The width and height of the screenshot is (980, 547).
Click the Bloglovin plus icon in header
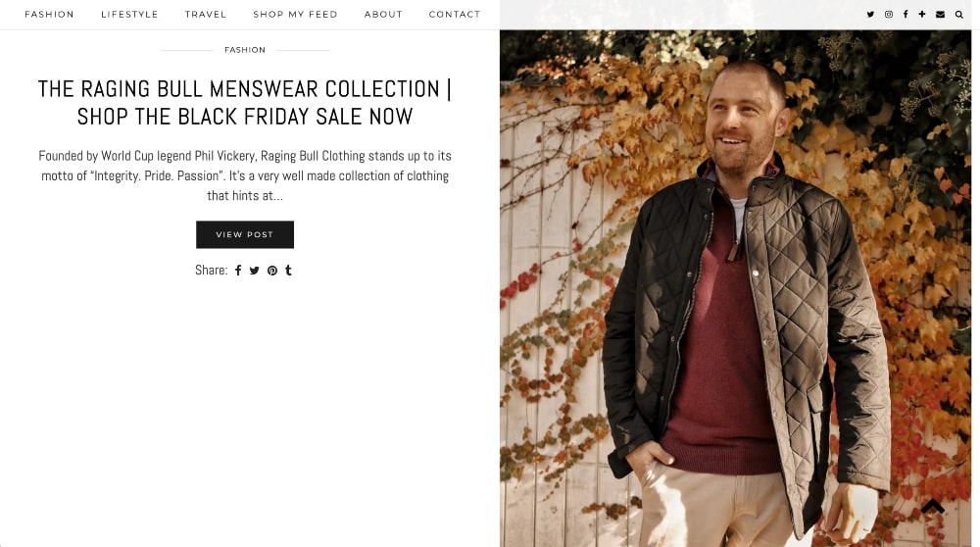point(922,15)
